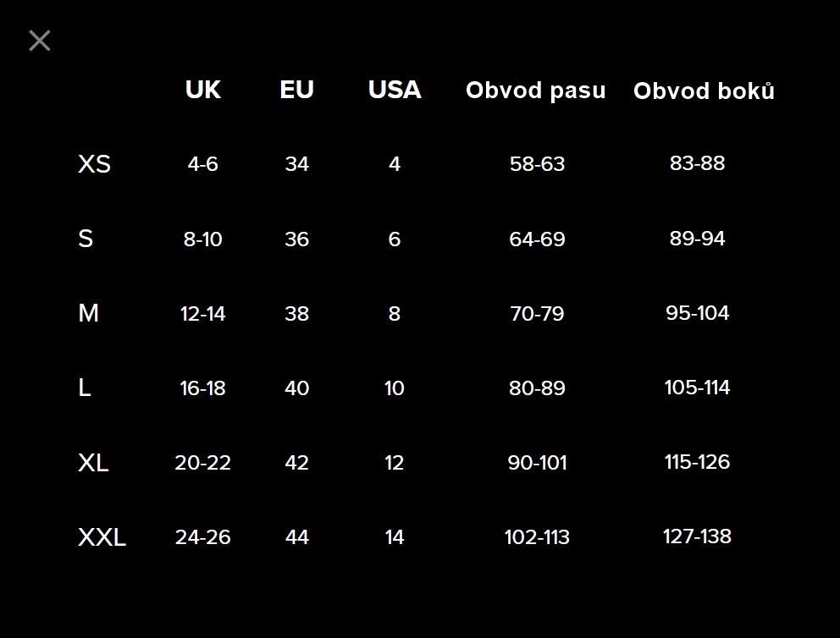The image size is (840, 638).
Task: Click the Obvod pasu header
Action: (536, 91)
